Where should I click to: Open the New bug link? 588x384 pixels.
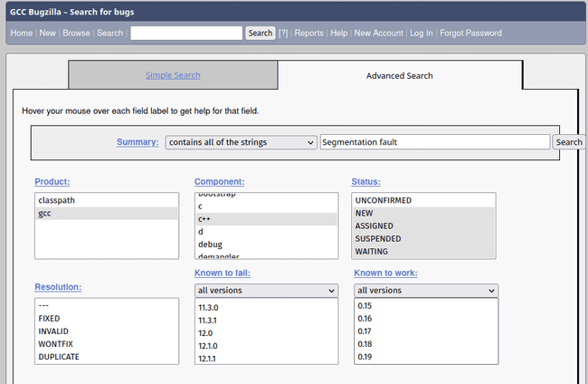tap(48, 33)
